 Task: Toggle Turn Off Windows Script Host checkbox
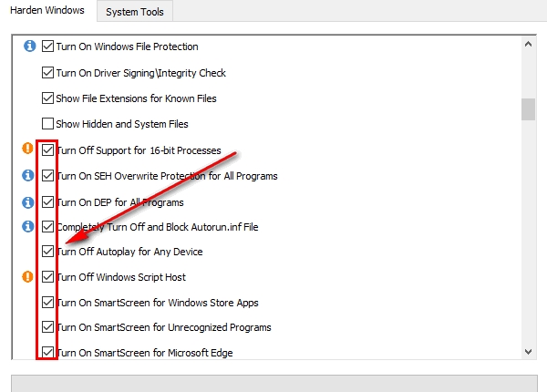click(47, 276)
